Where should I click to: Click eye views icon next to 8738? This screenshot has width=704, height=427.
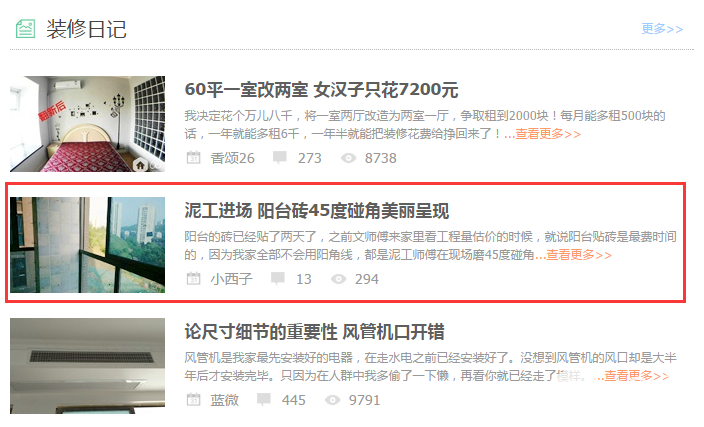point(348,158)
